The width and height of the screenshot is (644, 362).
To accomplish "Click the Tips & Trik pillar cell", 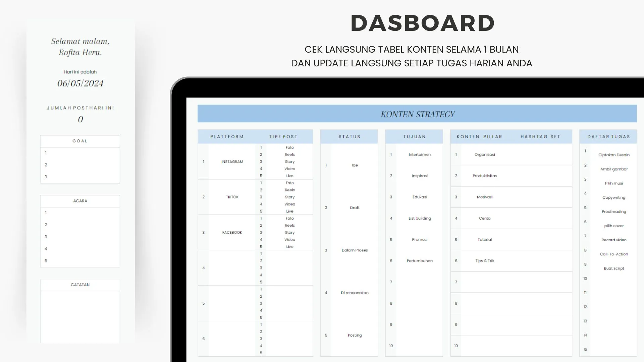I will pos(485,261).
